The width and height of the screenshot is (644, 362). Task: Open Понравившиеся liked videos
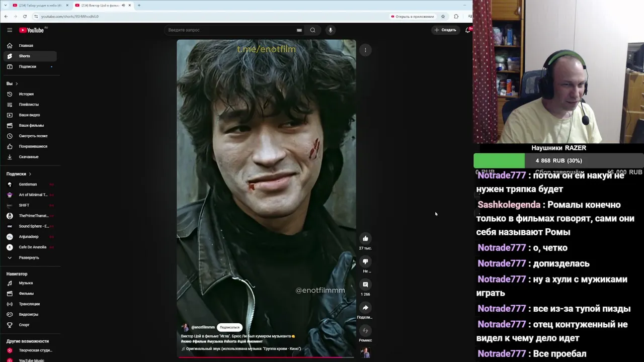click(30, 146)
